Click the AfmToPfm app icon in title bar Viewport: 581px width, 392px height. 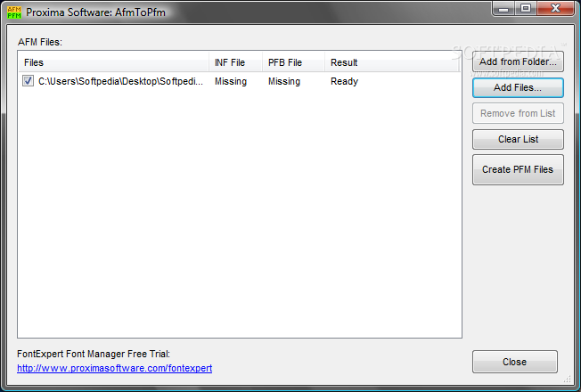coord(14,12)
